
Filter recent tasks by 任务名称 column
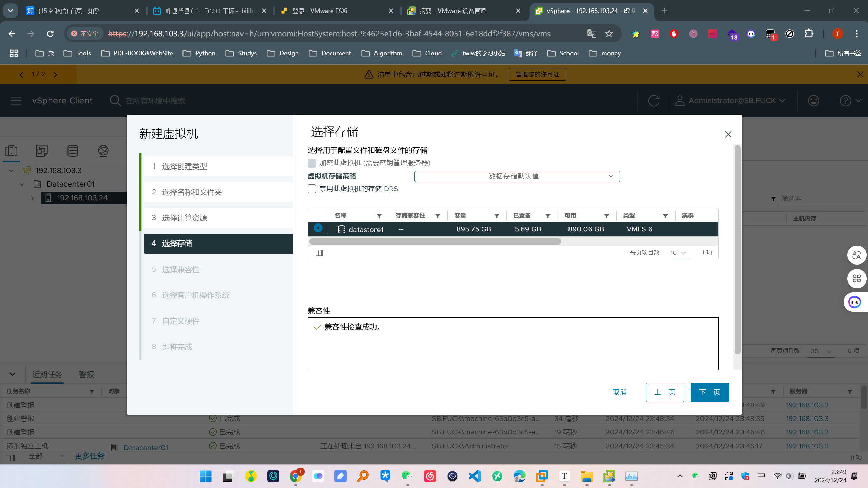[x=92, y=392]
